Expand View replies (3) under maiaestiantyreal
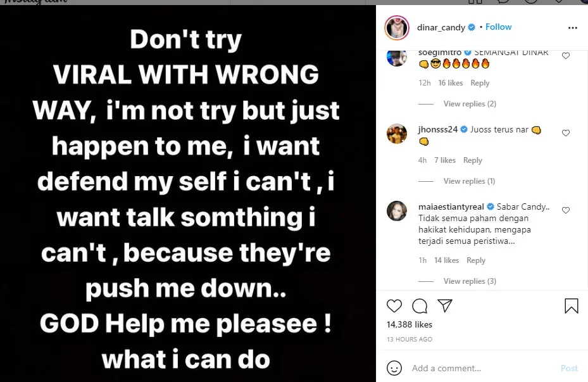 470,281
